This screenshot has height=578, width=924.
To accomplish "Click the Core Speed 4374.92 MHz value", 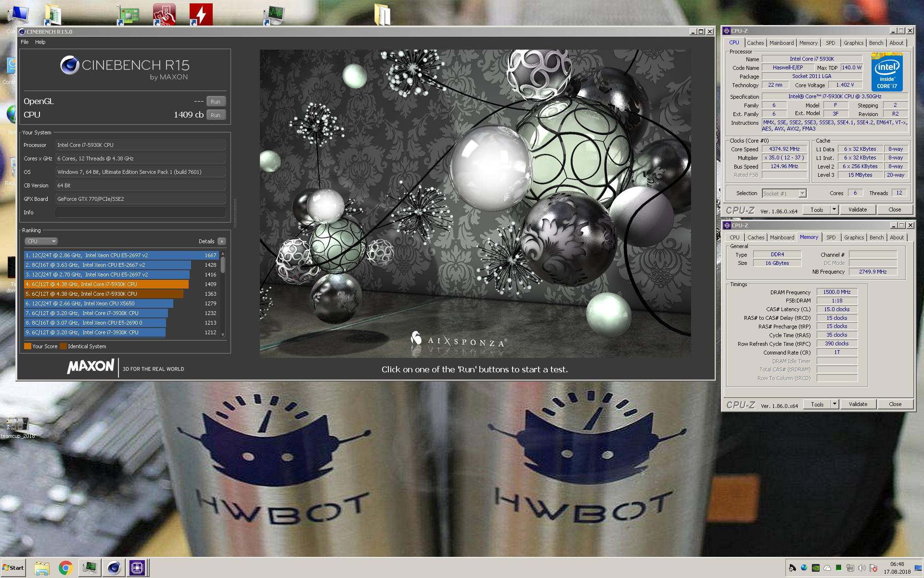I will [784, 149].
